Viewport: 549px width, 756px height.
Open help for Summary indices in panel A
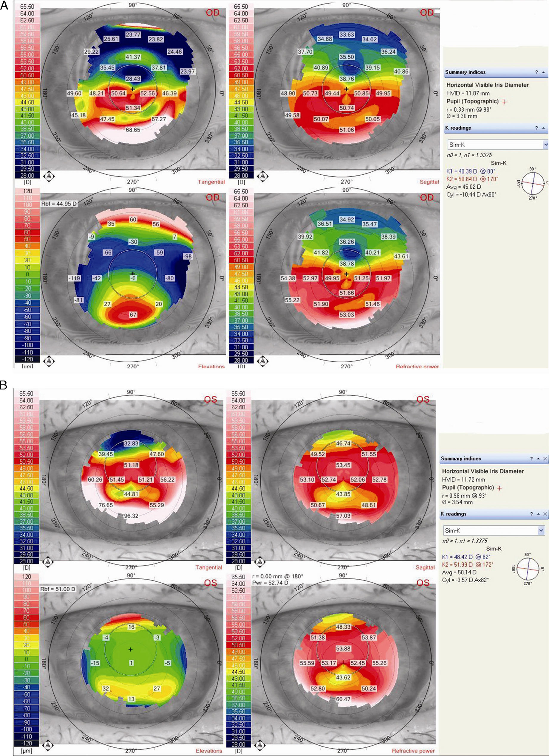tap(537, 72)
